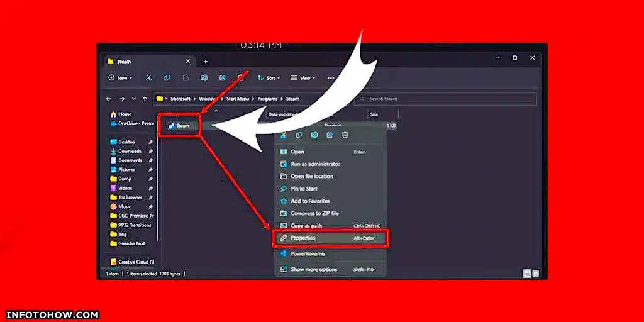Open Guardio Broll folder

128,243
